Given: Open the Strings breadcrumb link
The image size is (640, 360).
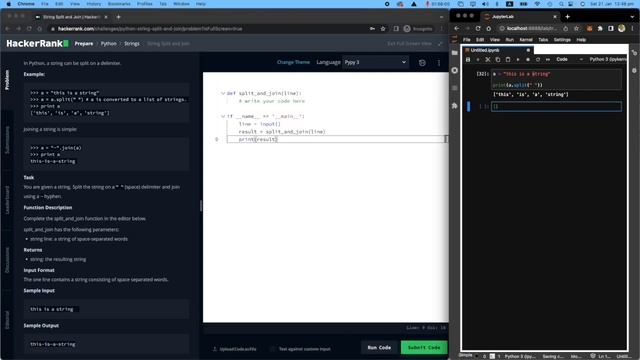Looking at the screenshot, I should coord(132,43).
